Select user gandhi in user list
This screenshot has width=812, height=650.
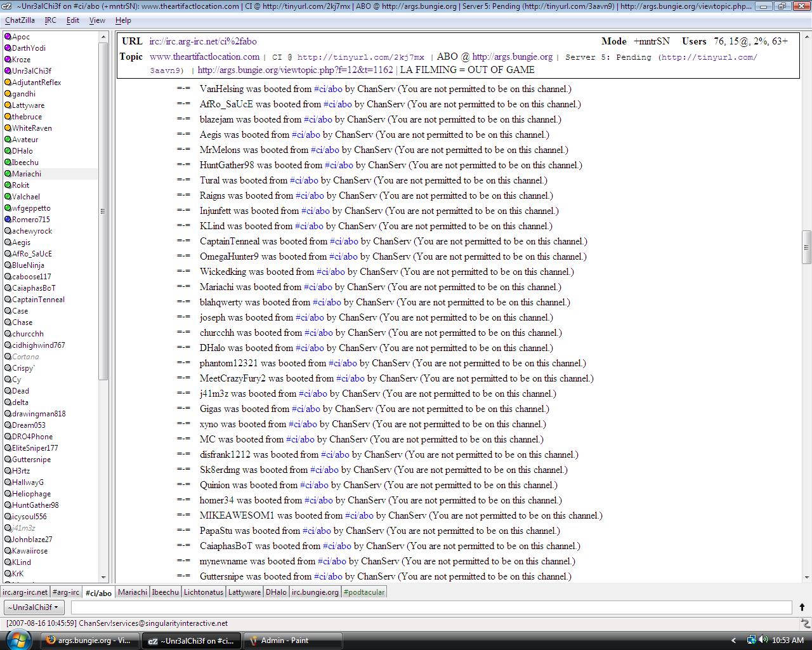point(24,94)
